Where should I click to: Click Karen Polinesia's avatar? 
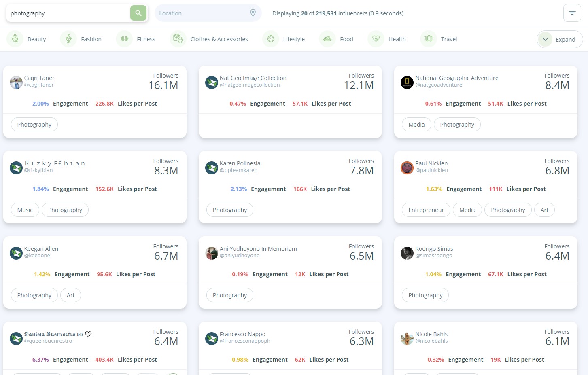pos(212,168)
